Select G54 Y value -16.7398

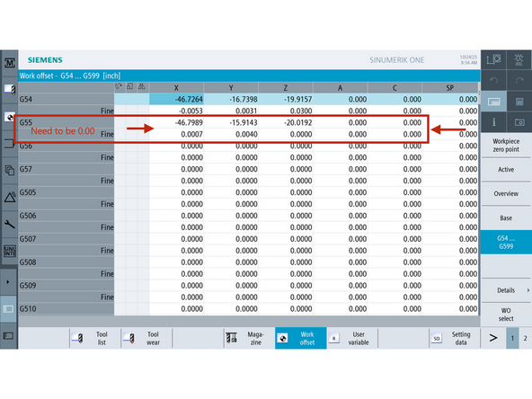pos(231,100)
